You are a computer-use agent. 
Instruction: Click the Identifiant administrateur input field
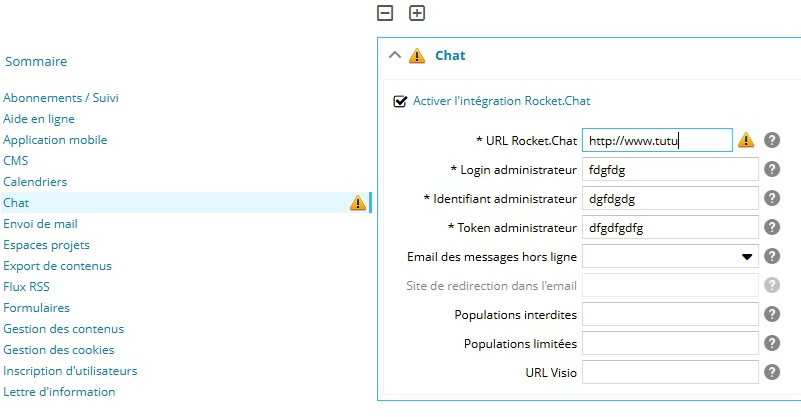click(670, 198)
